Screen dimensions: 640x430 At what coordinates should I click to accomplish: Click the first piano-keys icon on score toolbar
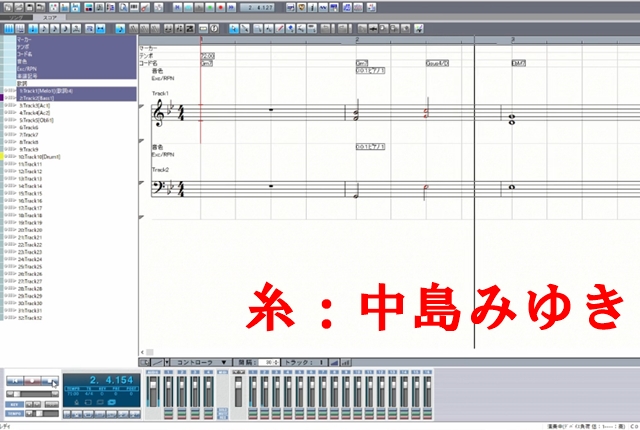9,29
